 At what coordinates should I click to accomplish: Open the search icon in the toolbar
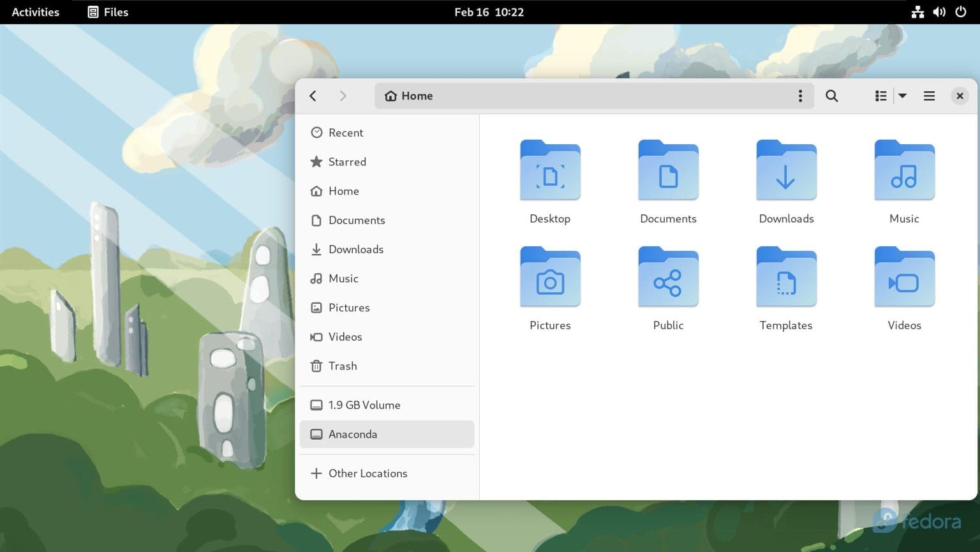tap(831, 96)
